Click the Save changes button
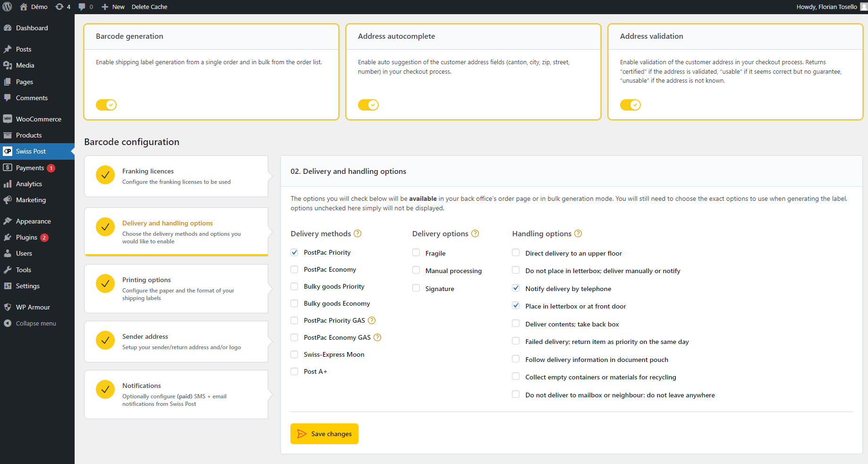868x464 pixels. [324, 433]
